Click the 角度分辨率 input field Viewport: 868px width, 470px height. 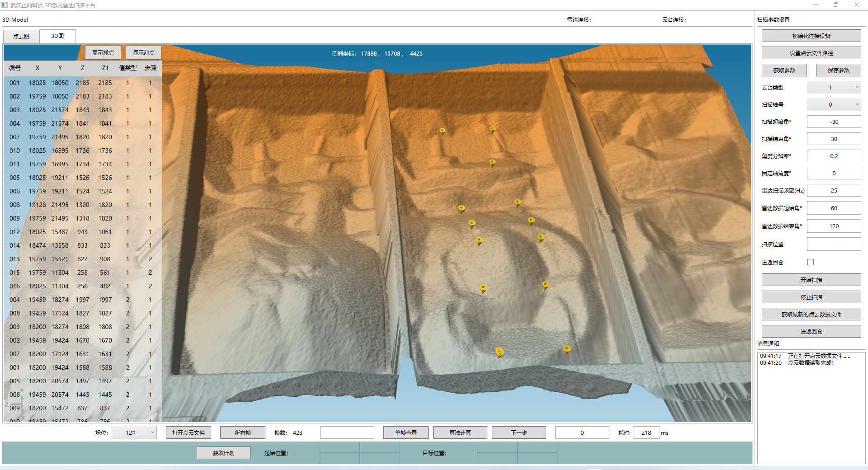pos(834,156)
